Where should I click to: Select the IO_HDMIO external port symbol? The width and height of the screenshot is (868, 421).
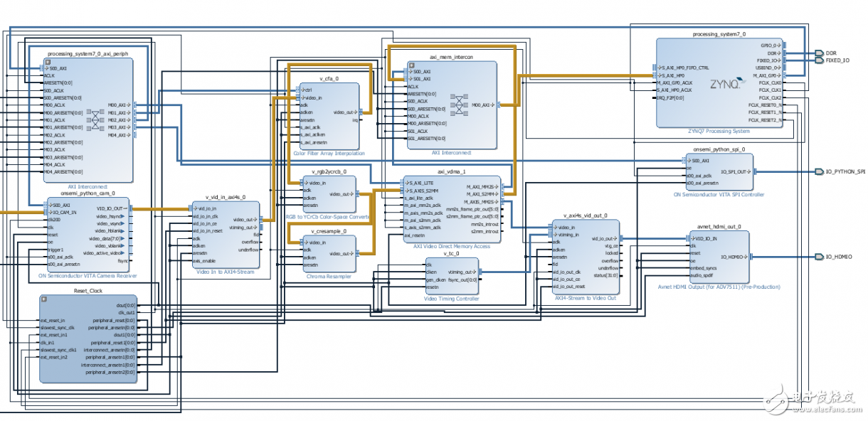click(820, 257)
